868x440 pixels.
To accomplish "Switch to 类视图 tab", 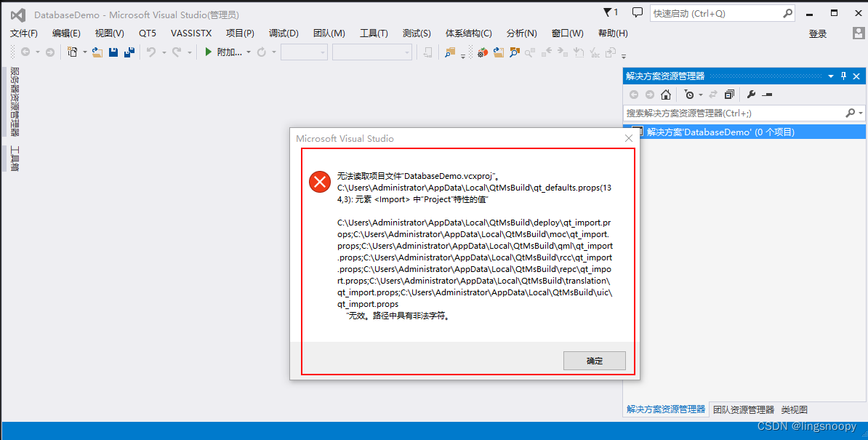I will [x=794, y=409].
